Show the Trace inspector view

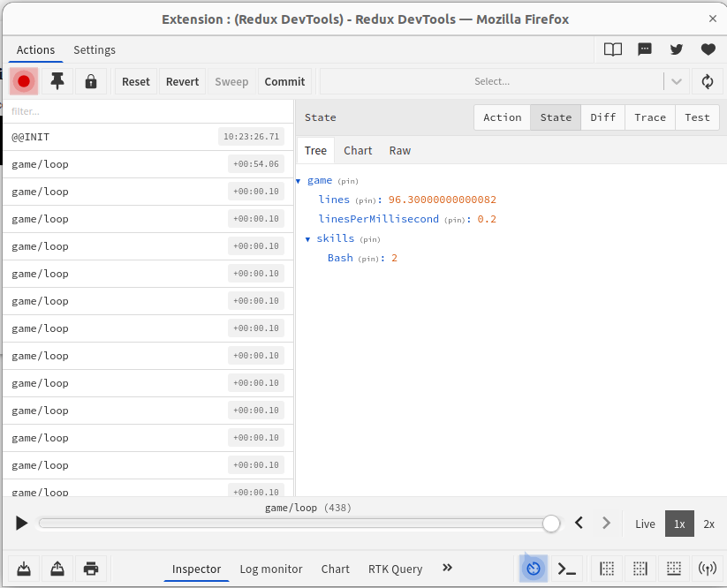click(649, 117)
